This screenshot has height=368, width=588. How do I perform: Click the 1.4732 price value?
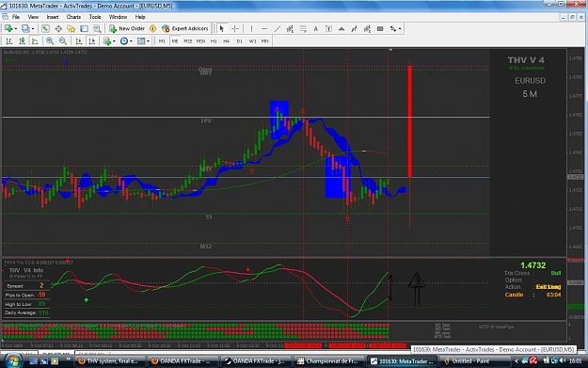(532, 265)
